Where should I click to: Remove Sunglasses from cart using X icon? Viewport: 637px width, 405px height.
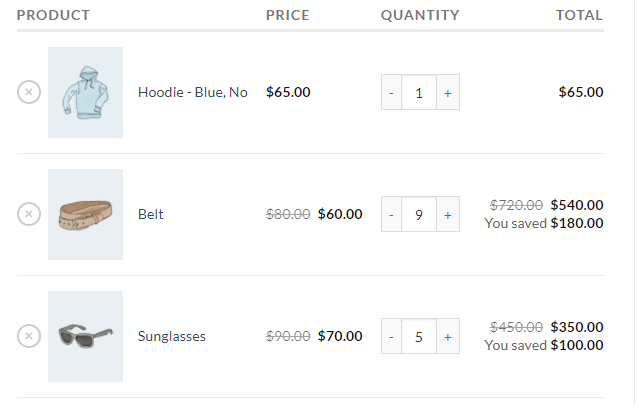[x=29, y=336]
